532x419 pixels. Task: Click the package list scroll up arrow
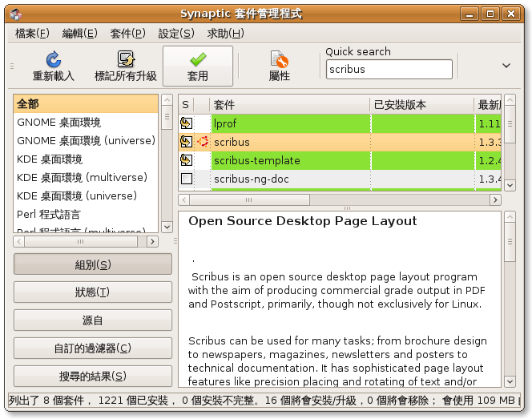pyautogui.click(x=510, y=100)
